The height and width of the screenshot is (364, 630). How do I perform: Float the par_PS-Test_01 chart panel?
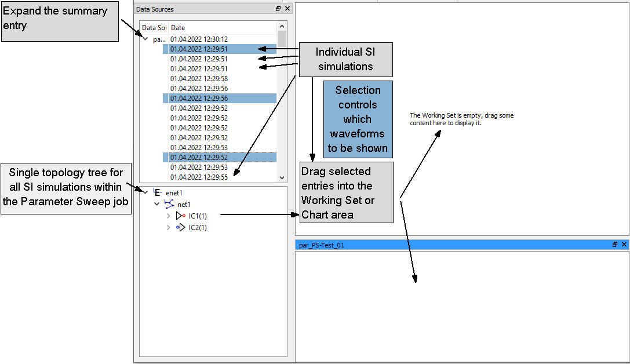(615, 245)
